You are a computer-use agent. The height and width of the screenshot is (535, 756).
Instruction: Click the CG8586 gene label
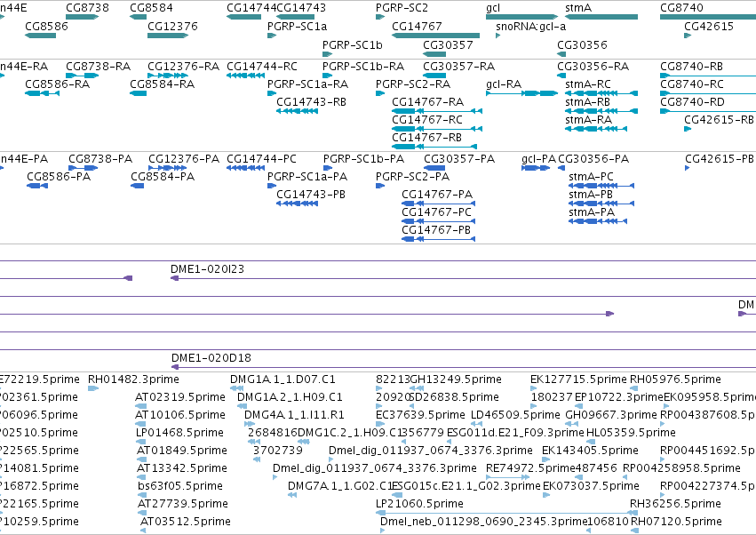[x=46, y=26]
